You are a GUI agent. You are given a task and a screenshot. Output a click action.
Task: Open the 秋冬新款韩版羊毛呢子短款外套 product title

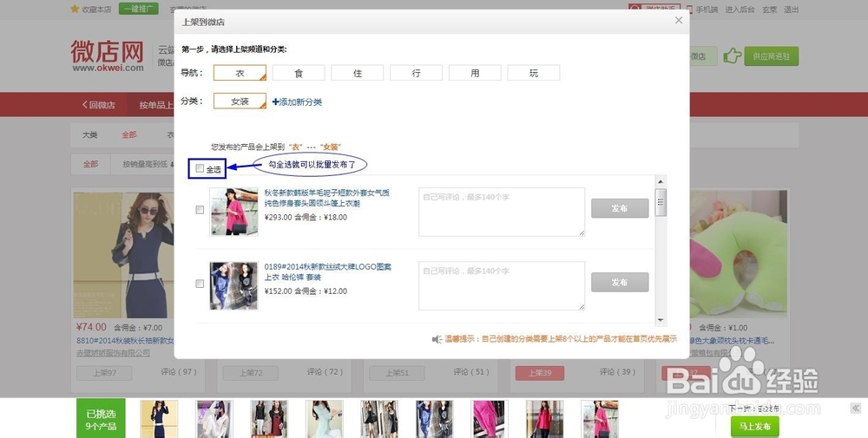pyautogui.click(x=327, y=198)
